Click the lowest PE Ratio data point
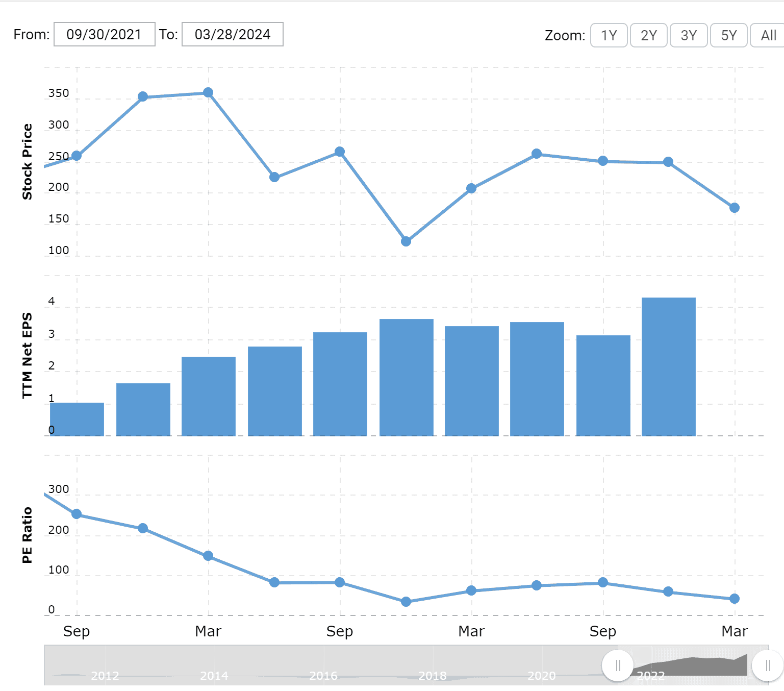 click(406, 602)
